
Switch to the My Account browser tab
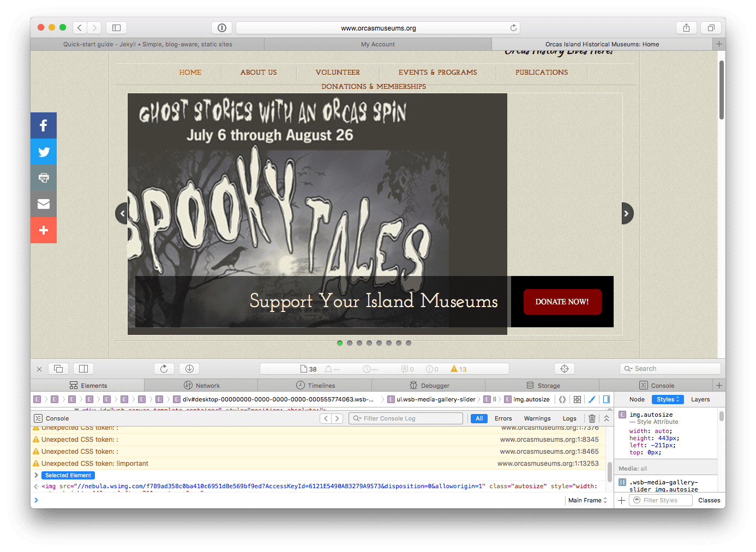378,44
